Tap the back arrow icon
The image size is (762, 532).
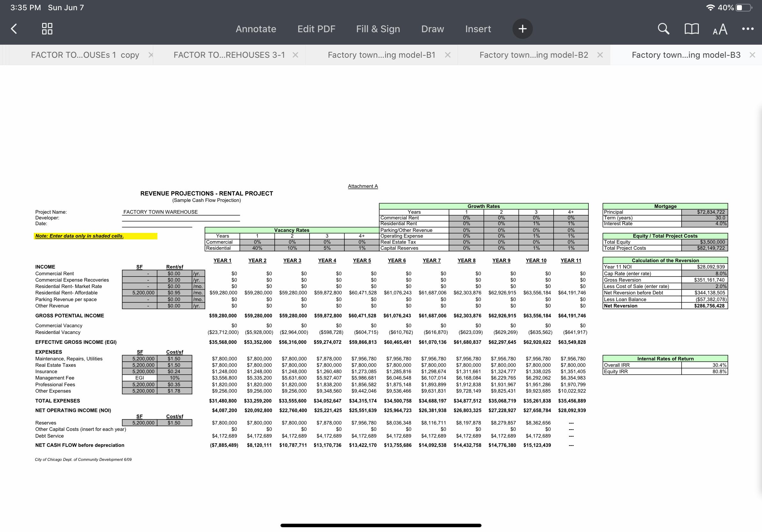pos(14,29)
